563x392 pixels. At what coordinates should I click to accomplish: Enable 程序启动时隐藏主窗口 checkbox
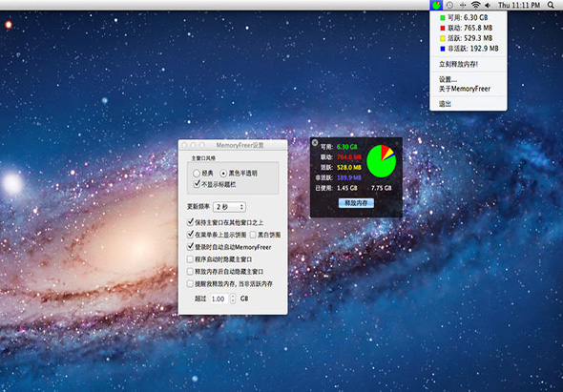[190, 259]
